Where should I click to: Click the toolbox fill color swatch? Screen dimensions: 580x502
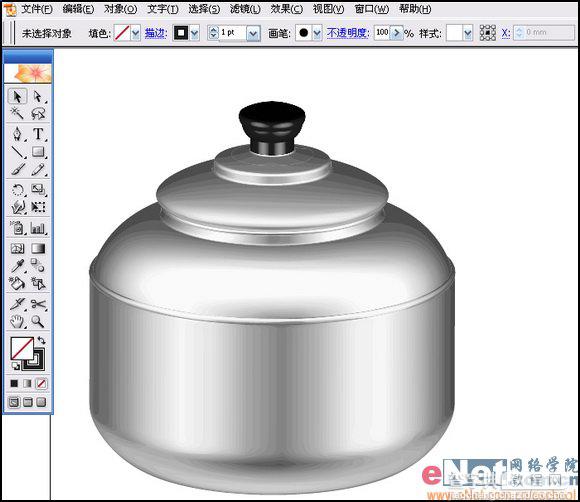click(21, 348)
